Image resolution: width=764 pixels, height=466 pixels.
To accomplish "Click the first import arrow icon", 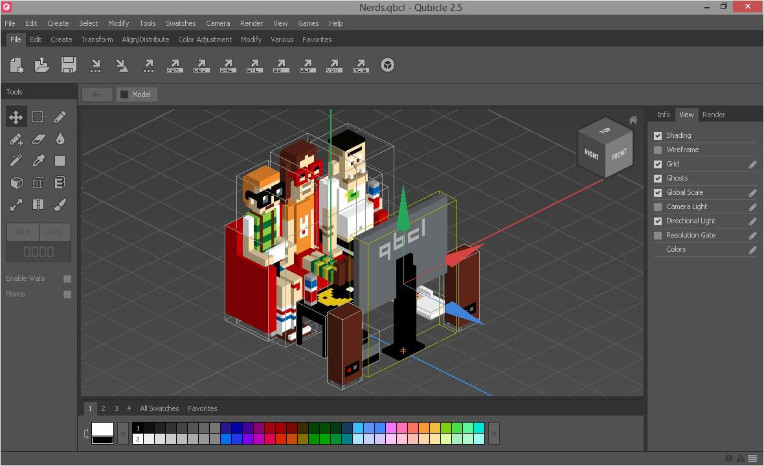I will point(96,65).
